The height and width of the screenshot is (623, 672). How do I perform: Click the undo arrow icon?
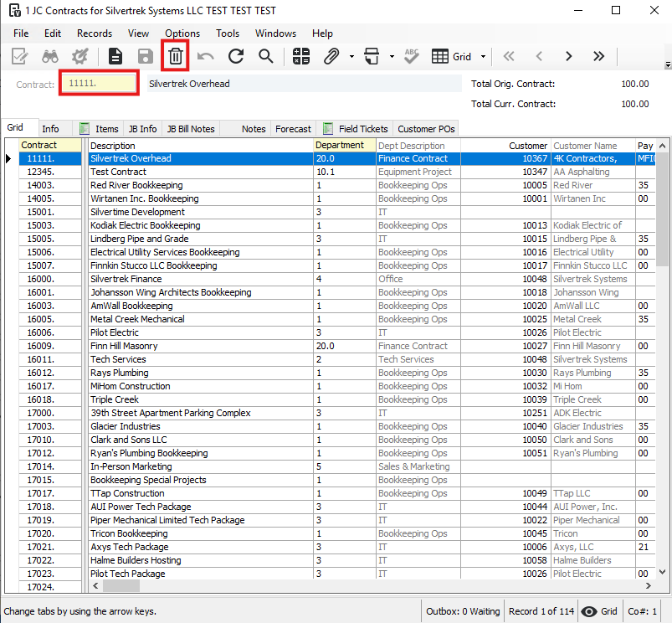(206, 56)
